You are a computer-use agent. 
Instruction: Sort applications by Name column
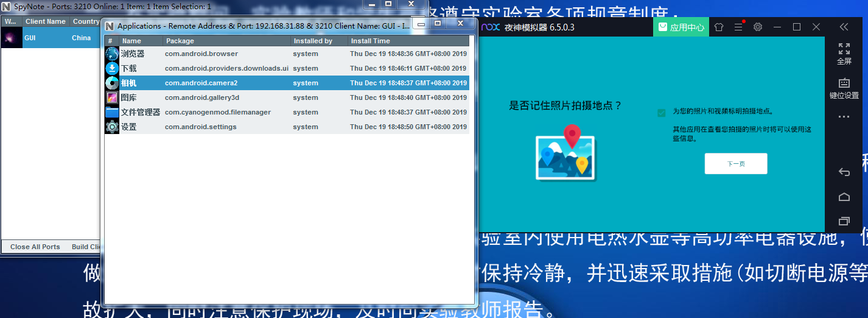click(142, 41)
